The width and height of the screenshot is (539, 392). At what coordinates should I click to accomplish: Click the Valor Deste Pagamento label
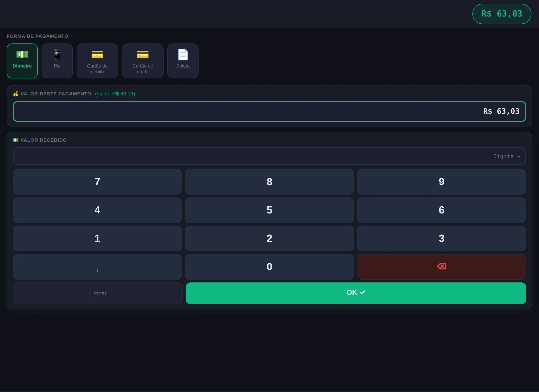56,94
